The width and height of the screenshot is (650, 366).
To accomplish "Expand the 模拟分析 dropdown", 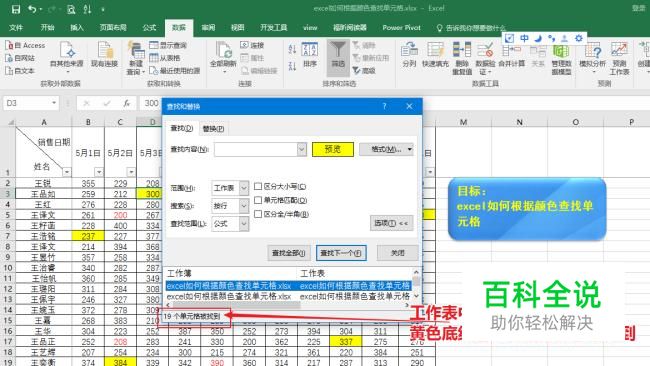I will 594,72.
